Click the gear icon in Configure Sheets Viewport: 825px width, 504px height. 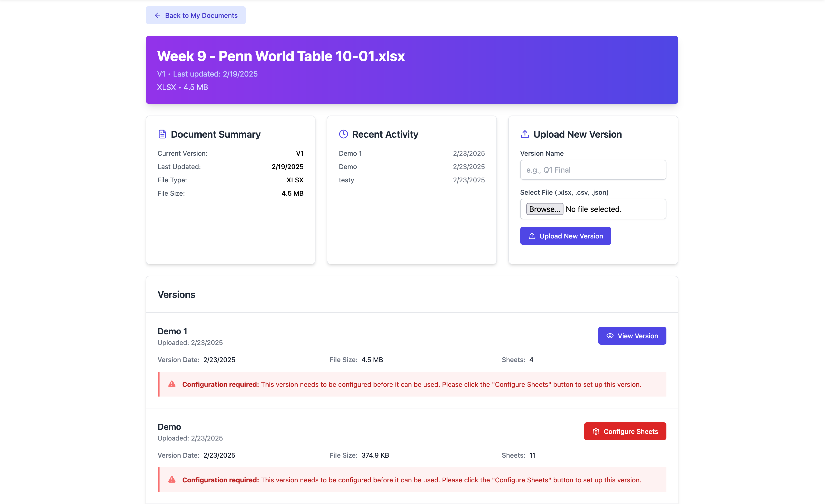596,431
